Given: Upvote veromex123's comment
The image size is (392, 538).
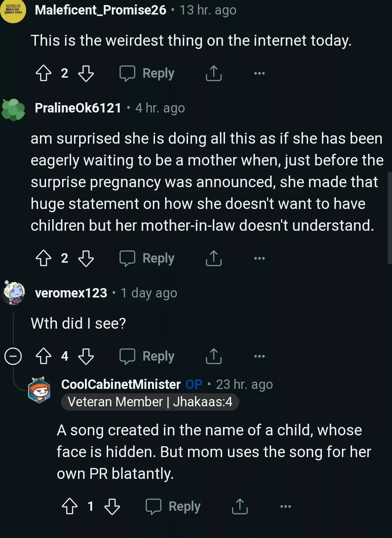Looking at the screenshot, I should click(44, 356).
